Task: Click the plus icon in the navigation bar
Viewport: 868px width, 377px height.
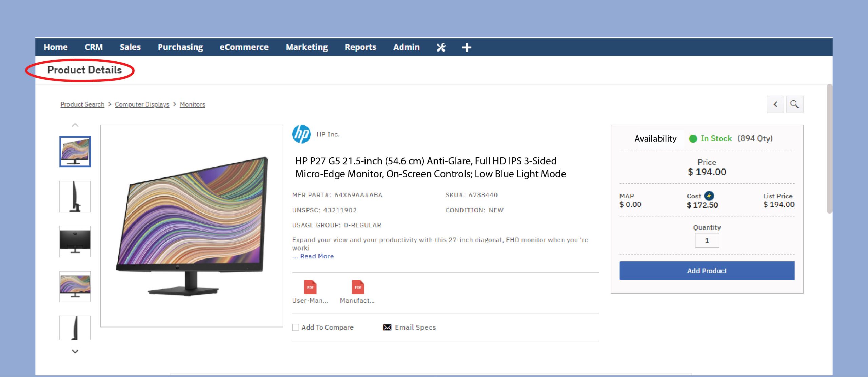Action: [467, 47]
